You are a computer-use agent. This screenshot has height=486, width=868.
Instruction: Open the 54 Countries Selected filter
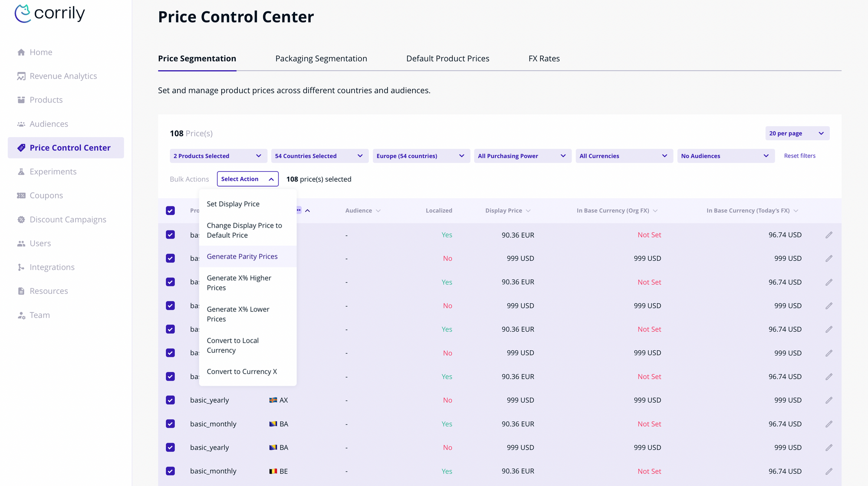(x=320, y=156)
